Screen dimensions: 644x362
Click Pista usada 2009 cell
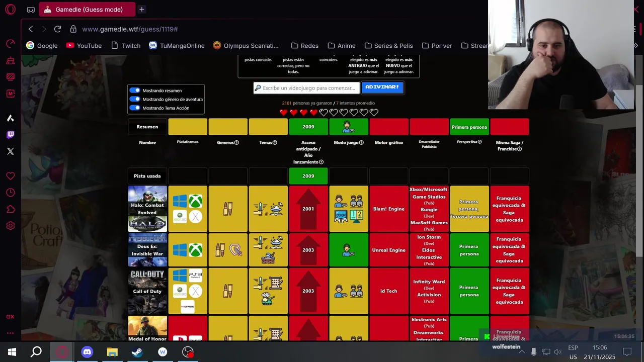point(308,176)
